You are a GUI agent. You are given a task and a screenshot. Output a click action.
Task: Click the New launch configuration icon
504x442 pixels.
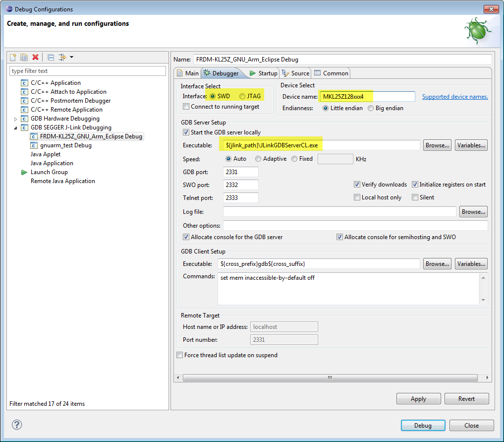point(13,58)
